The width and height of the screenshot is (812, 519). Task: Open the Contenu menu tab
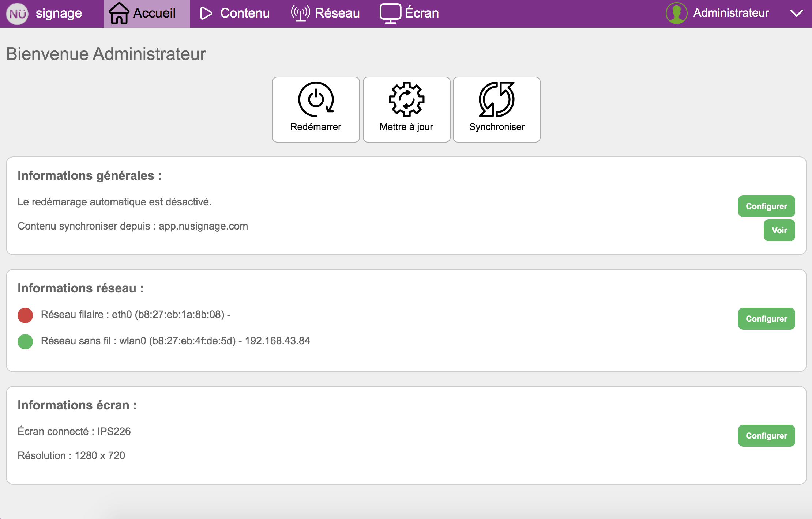click(x=245, y=13)
